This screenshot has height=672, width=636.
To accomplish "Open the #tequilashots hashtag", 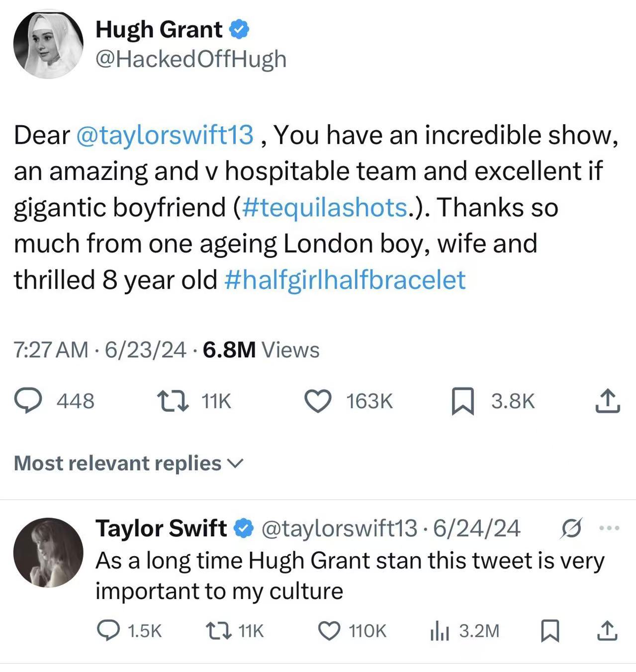I will click(325, 207).
